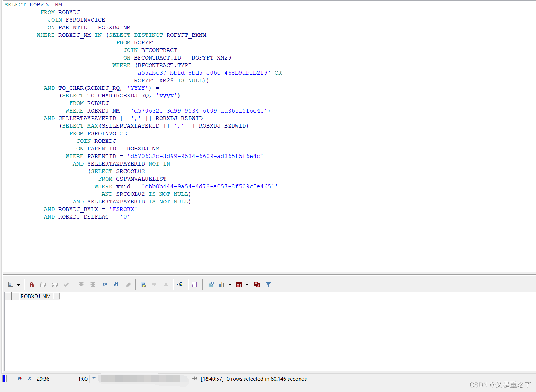Open the find binoculars icon
The image size is (536, 392).
point(116,285)
